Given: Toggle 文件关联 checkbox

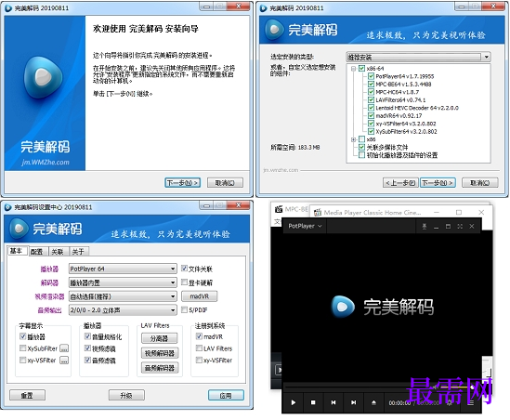Looking at the screenshot, I should point(184,269).
